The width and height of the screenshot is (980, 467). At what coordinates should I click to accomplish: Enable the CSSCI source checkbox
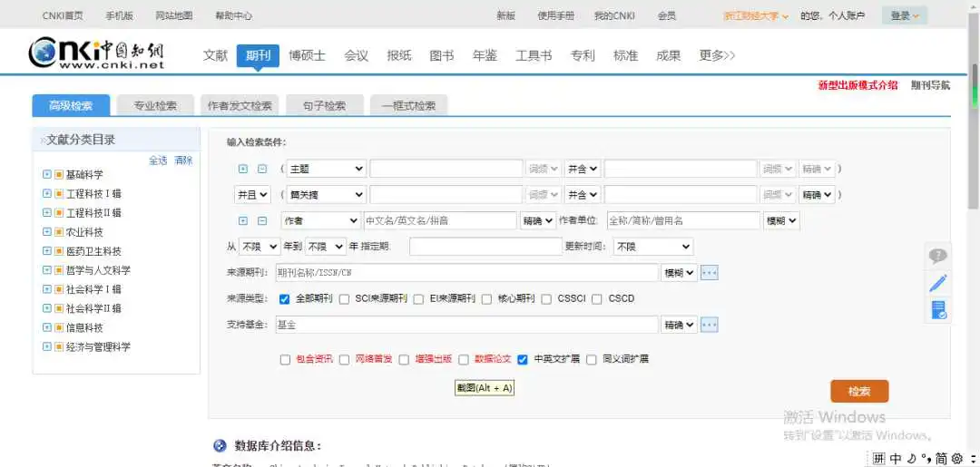pyautogui.click(x=546, y=299)
